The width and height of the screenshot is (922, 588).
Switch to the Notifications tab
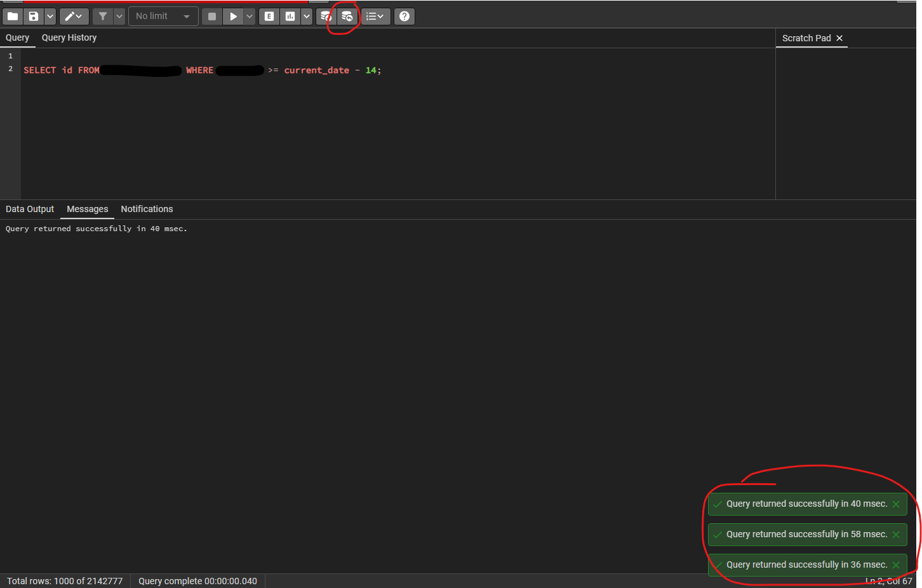point(147,210)
